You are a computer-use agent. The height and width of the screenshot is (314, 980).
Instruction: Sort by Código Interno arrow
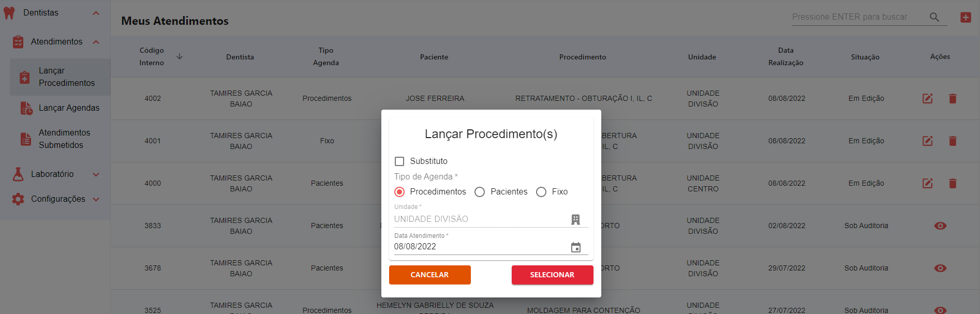[x=180, y=56]
